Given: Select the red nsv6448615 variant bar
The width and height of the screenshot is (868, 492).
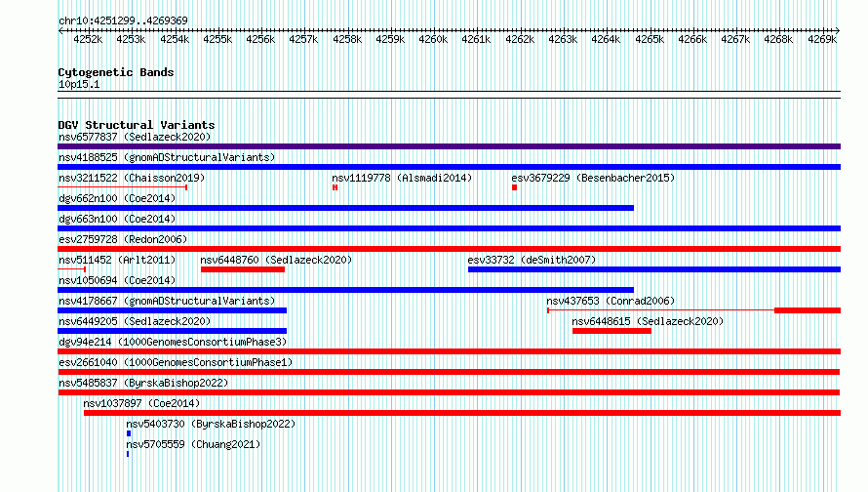Looking at the screenshot, I should point(612,331).
